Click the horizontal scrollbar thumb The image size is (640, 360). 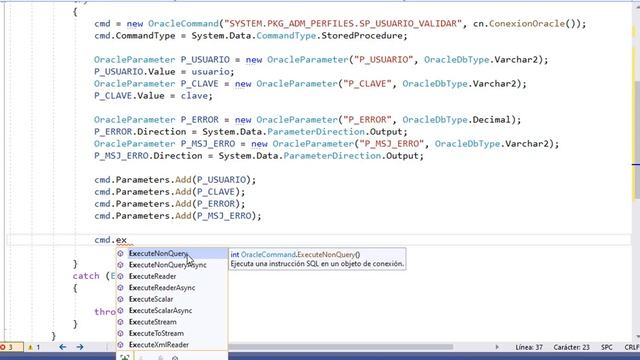tap(340, 347)
